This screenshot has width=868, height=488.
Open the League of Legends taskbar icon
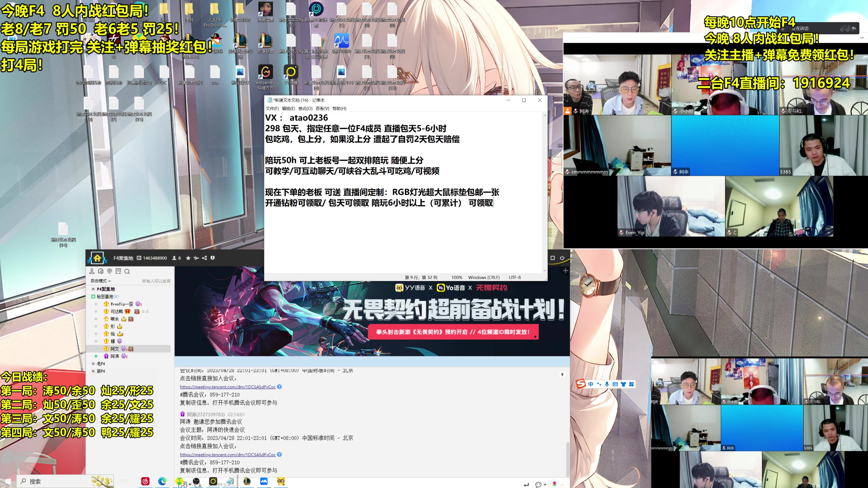coord(247,481)
